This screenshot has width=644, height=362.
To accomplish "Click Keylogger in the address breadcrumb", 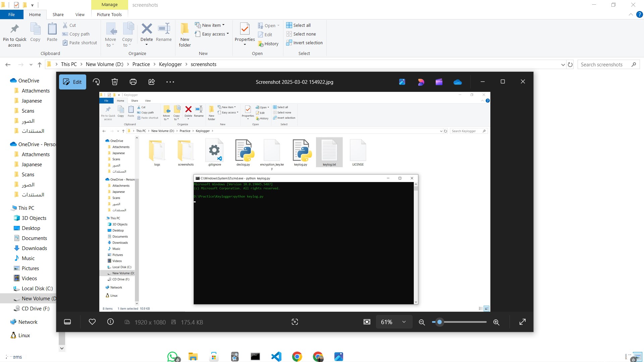I will [170, 64].
